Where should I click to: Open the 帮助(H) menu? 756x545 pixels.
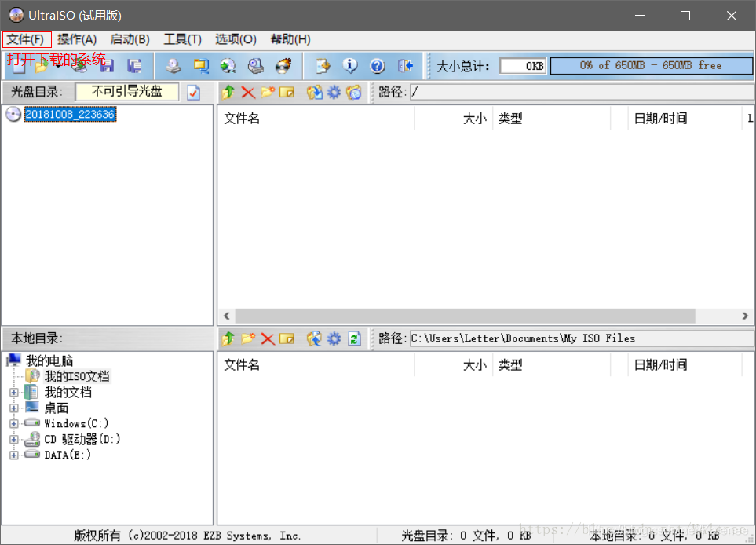tap(290, 39)
